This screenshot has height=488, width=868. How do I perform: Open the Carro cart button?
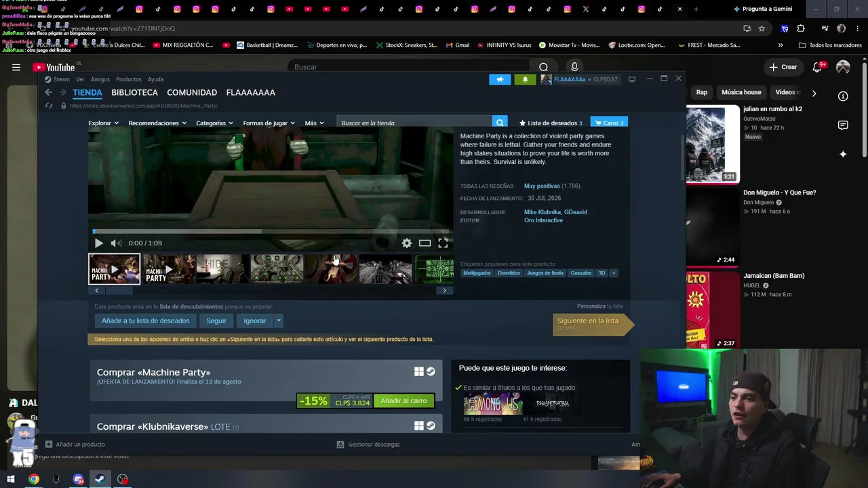609,123
